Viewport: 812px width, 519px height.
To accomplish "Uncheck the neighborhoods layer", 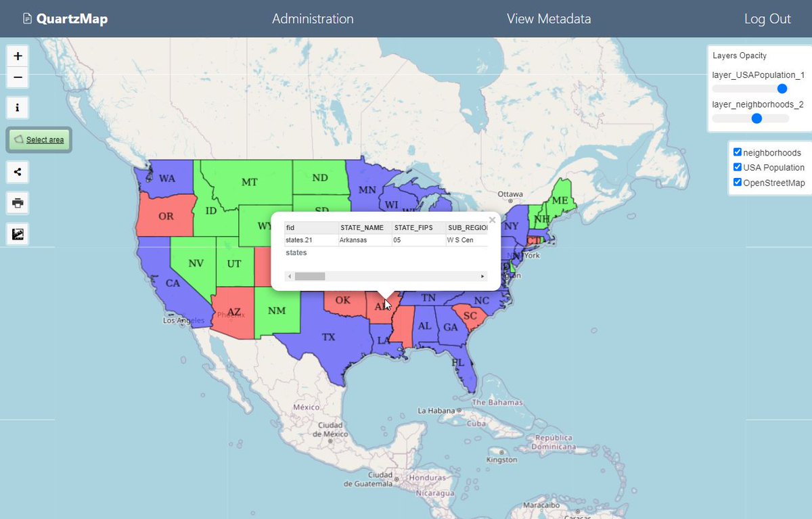I will (x=737, y=152).
